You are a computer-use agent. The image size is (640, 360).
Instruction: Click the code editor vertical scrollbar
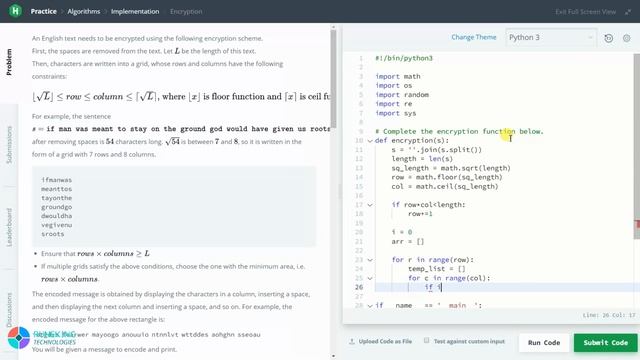(637, 147)
